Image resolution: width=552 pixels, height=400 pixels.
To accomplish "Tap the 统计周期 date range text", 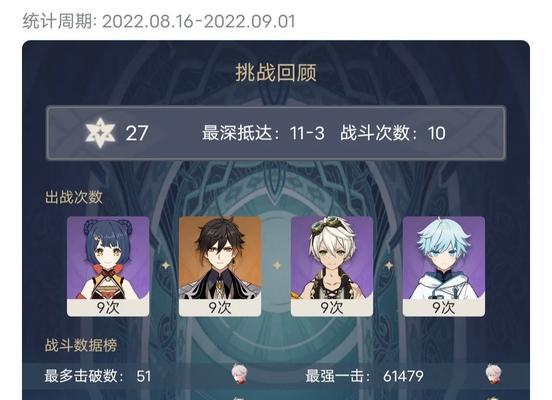I will 159,21.
